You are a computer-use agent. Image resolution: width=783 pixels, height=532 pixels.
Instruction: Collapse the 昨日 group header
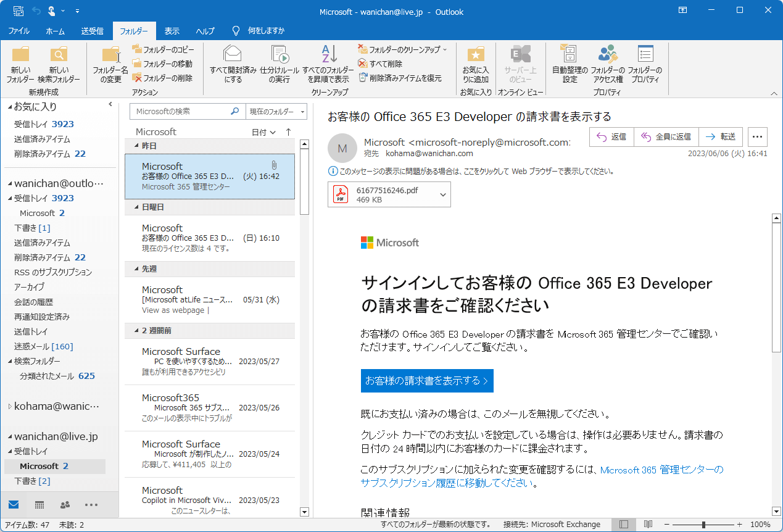(137, 146)
